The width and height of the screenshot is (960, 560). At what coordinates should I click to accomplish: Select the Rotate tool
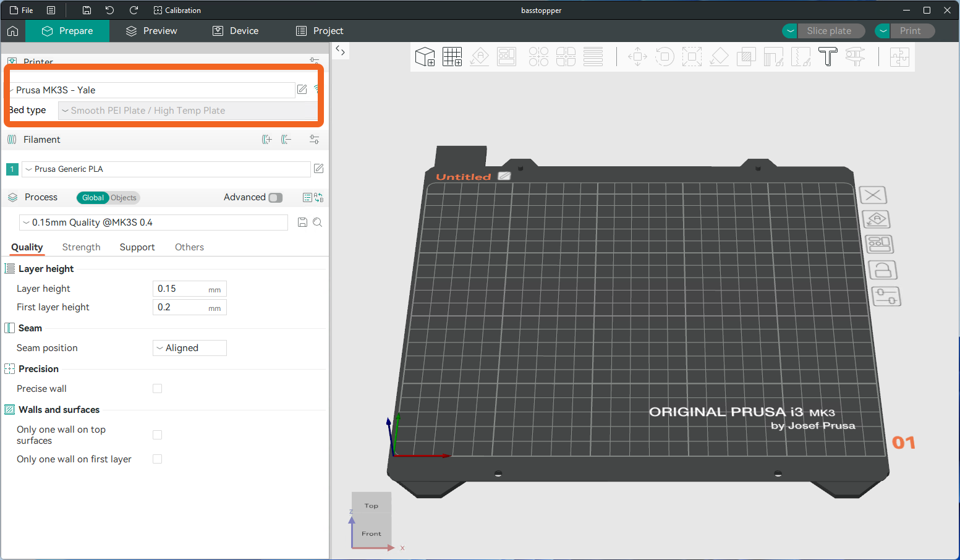click(665, 56)
